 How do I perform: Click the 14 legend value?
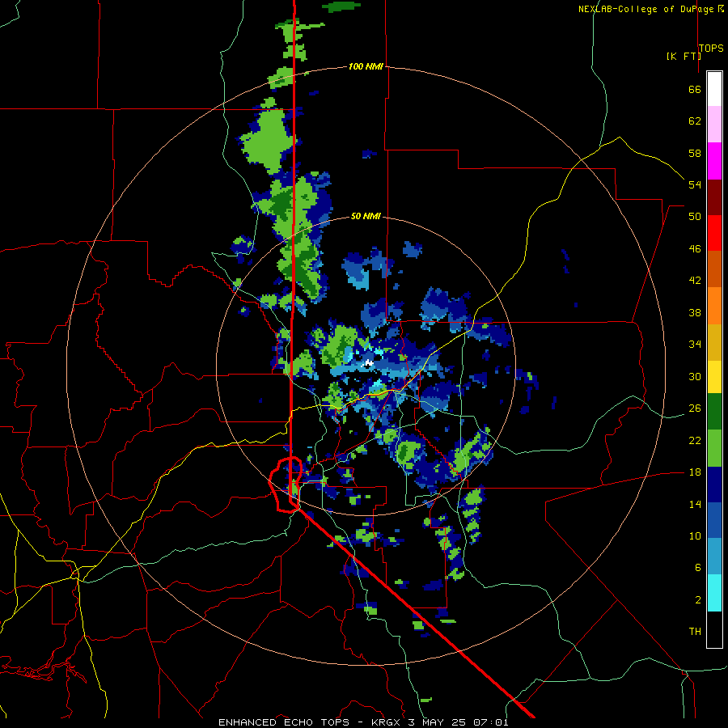695,504
